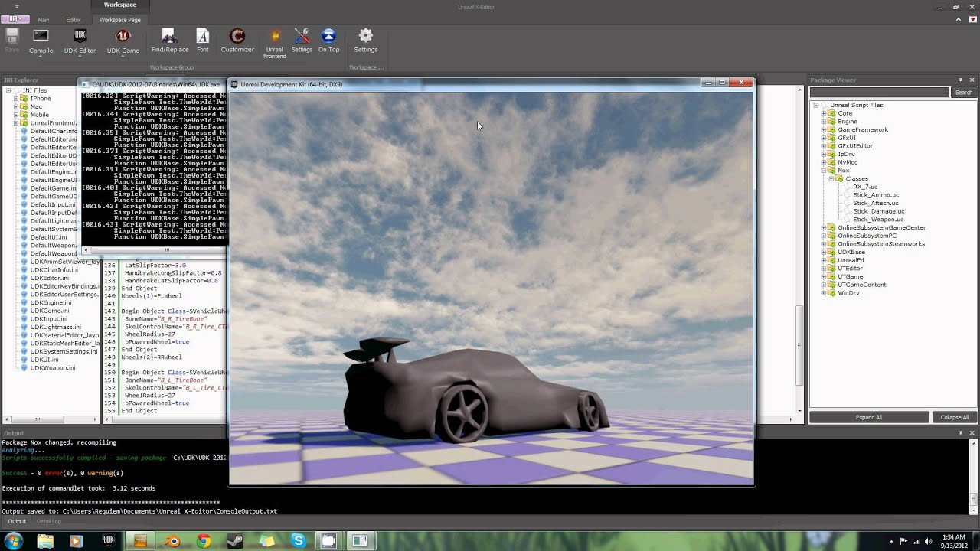Open UDKEngine.ini in INI Explorer
The height and width of the screenshot is (551, 980).
[x=51, y=302]
